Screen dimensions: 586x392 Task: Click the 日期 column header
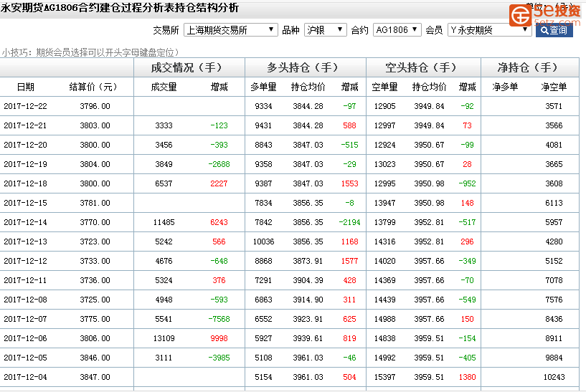26,87
